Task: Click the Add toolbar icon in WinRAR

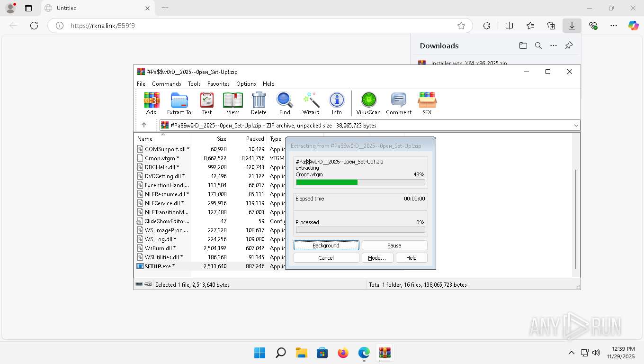Action: (152, 103)
